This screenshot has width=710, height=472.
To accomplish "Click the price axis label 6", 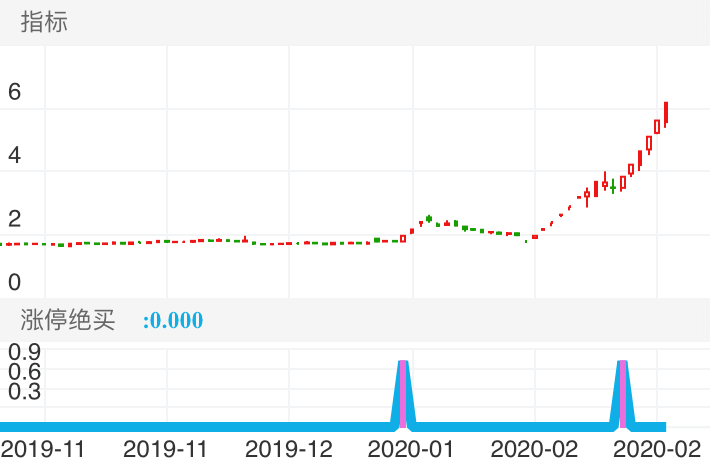I will (15, 92).
